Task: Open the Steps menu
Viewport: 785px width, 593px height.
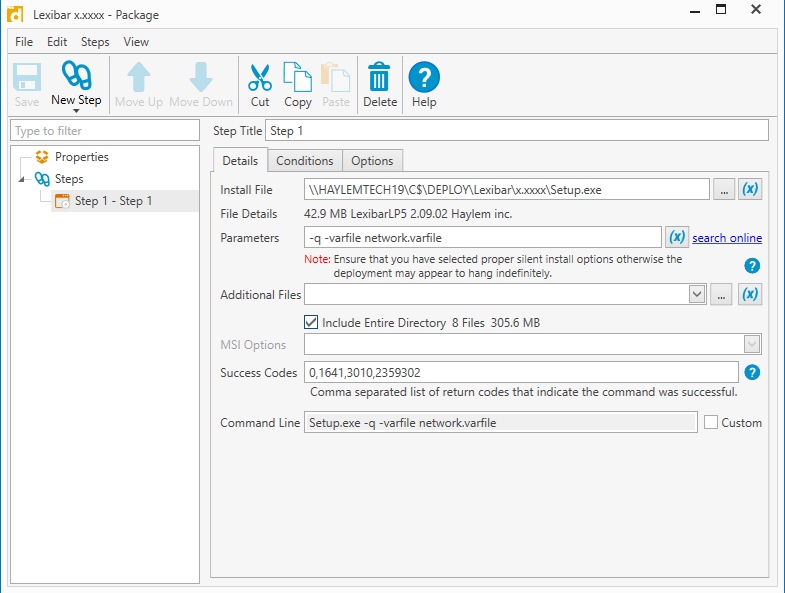Action: 95,42
